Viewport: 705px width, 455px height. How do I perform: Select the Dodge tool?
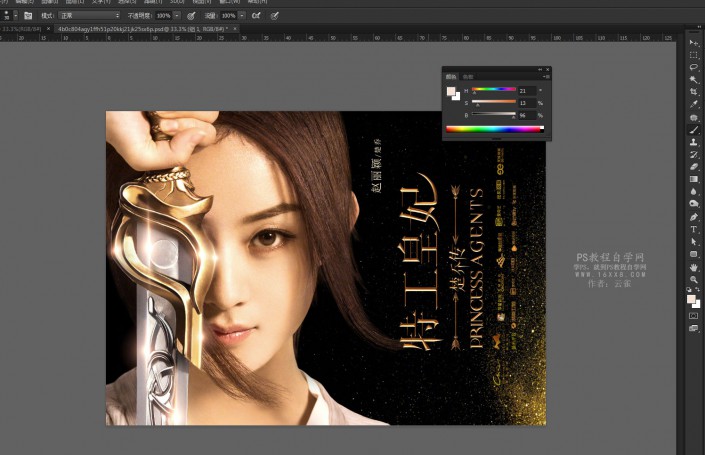(694, 204)
